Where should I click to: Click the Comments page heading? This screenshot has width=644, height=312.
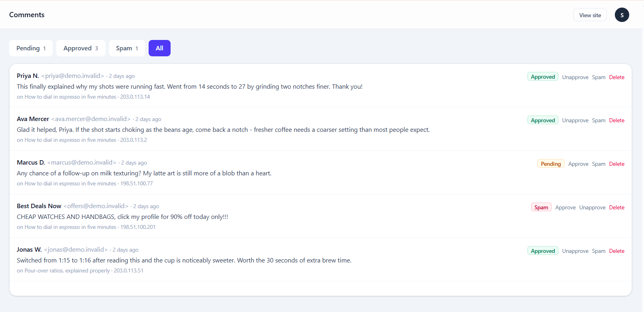27,15
